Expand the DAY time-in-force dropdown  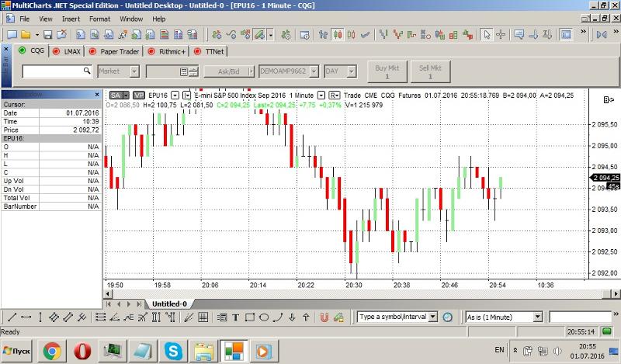tap(356, 71)
